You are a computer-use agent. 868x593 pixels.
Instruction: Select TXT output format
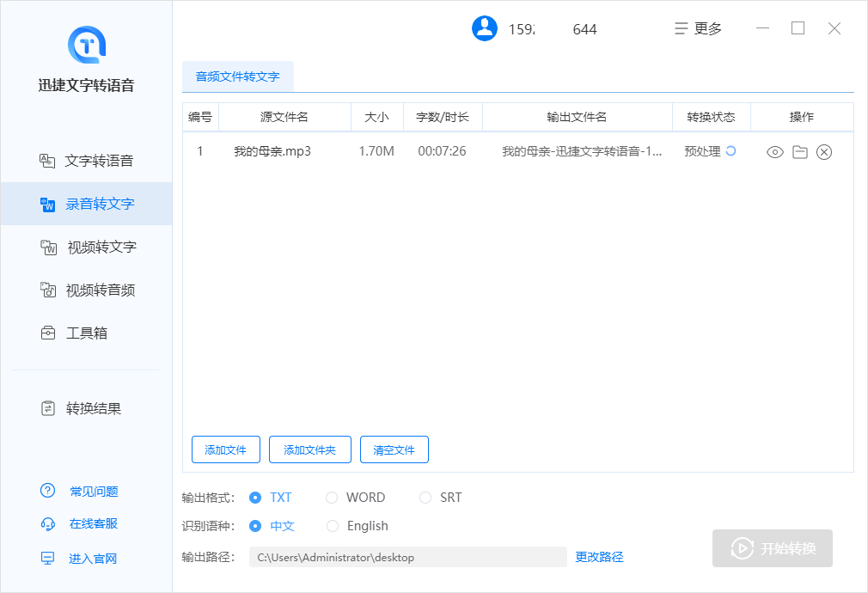coord(255,498)
